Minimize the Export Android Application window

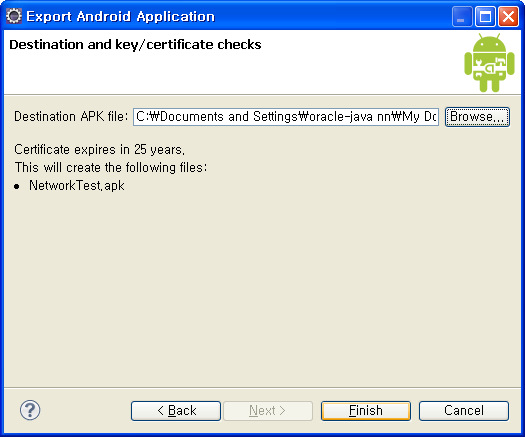[462, 16]
